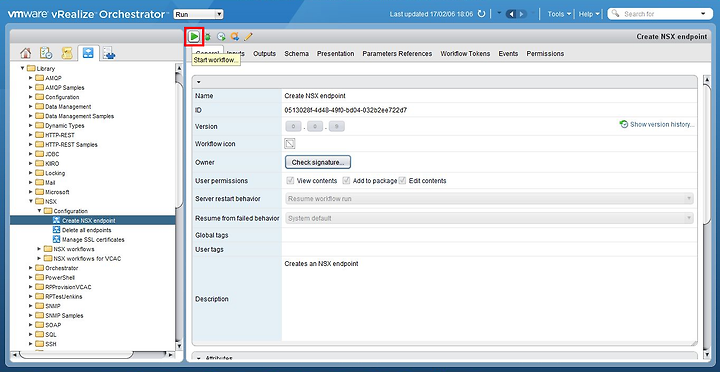Image resolution: width=720 pixels, height=372 pixels.
Task: Open the Workflow Tokens tab
Action: [x=465, y=54]
